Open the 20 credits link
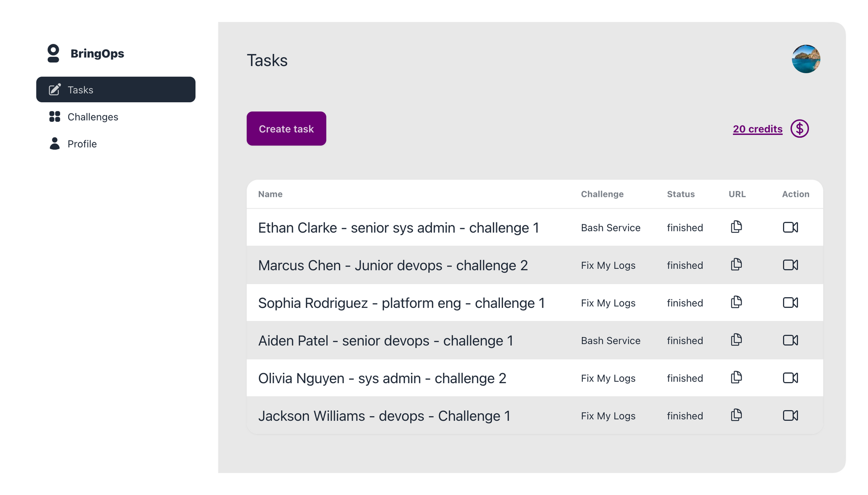The height and width of the screenshot is (495, 868). (757, 129)
